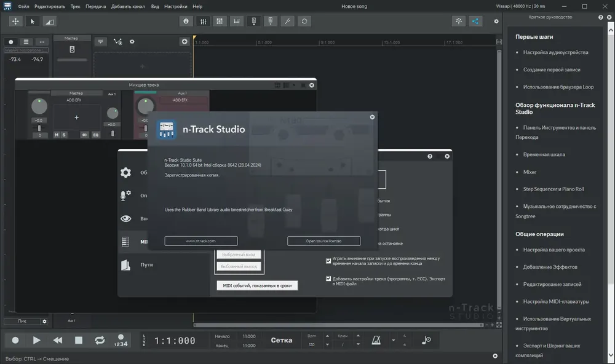This screenshot has width=615, height=364.
Task: Open the Передача menu
Action: pyautogui.click(x=96, y=6)
